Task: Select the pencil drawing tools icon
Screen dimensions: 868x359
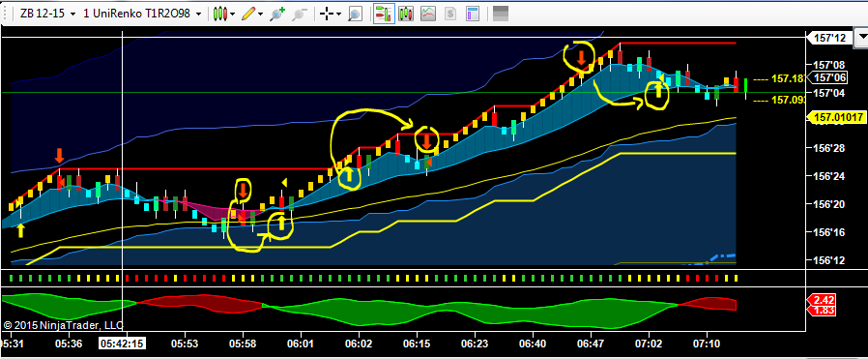Action: click(249, 14)
